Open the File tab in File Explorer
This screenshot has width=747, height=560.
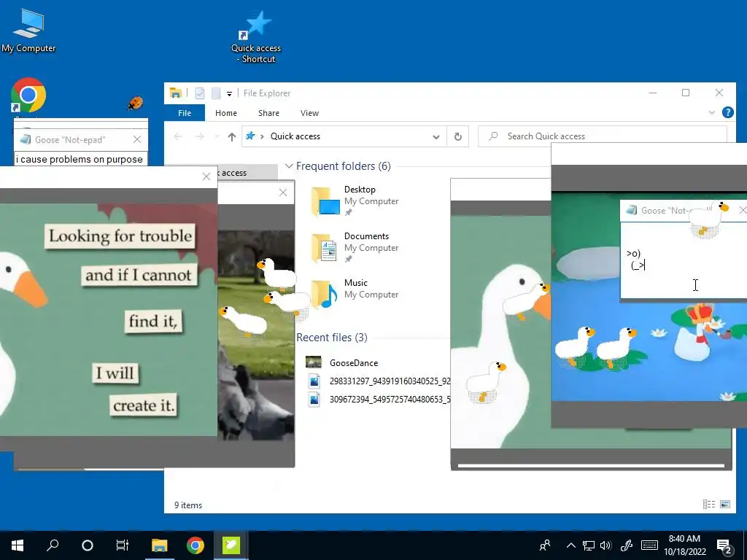185,113
